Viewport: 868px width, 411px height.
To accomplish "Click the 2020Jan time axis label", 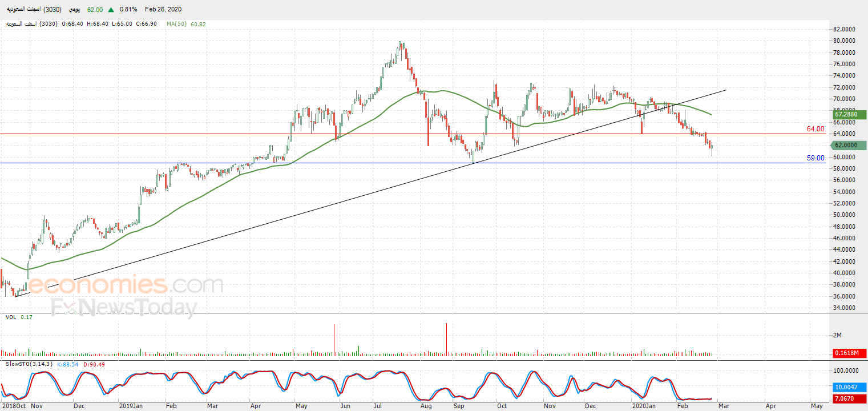I will click(644, 406).
